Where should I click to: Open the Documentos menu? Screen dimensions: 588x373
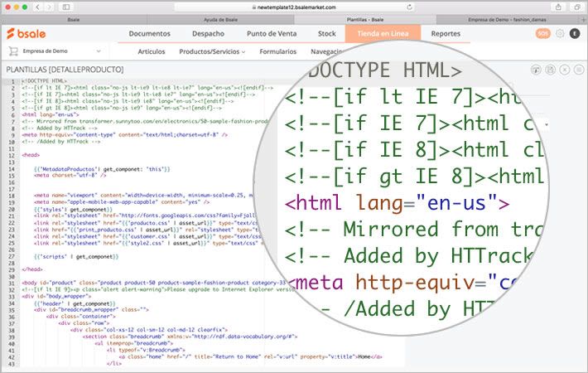[149, 34]
